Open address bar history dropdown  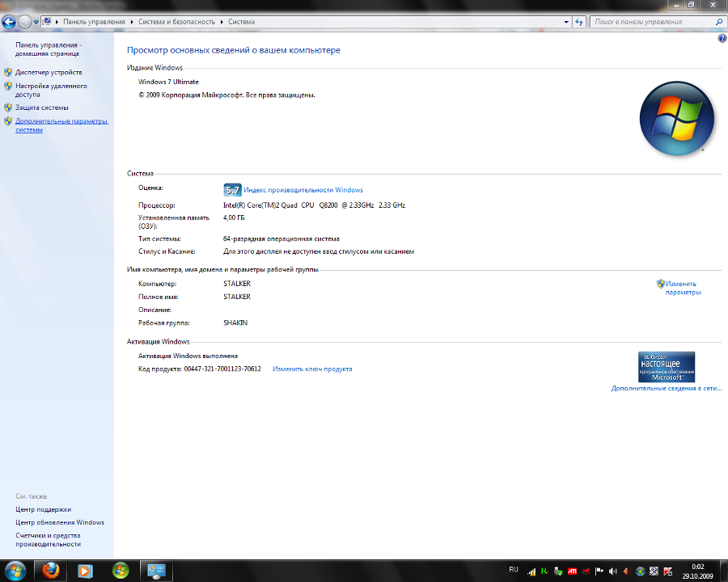coord(566,22)
